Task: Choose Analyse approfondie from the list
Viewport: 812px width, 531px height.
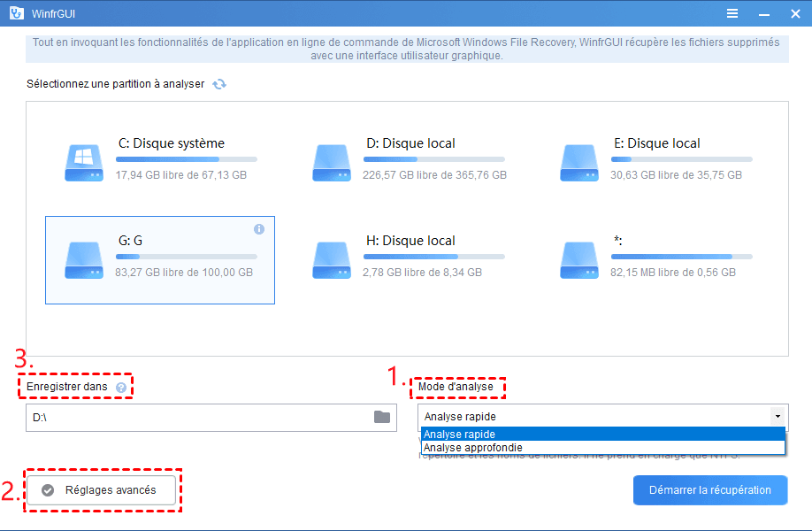Action: [602, 448]
